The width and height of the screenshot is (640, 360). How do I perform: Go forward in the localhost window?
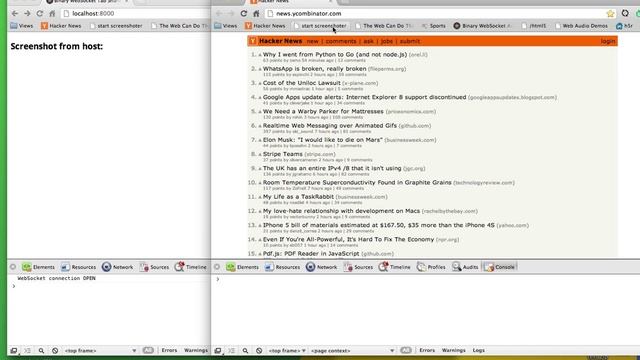(x=27, y=13)
